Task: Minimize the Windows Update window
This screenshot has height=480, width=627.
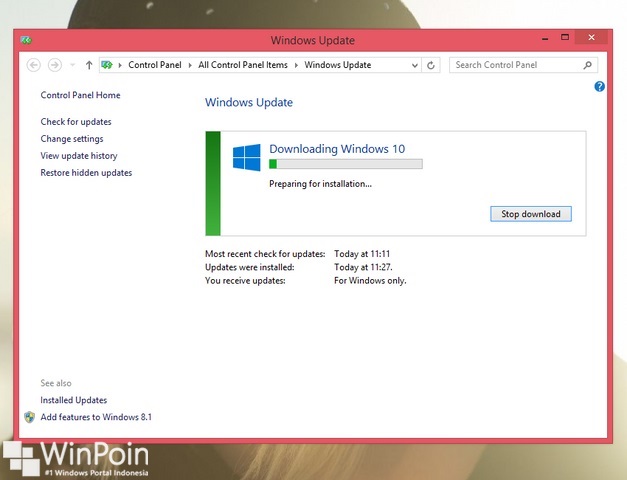Action: (545, 38)
